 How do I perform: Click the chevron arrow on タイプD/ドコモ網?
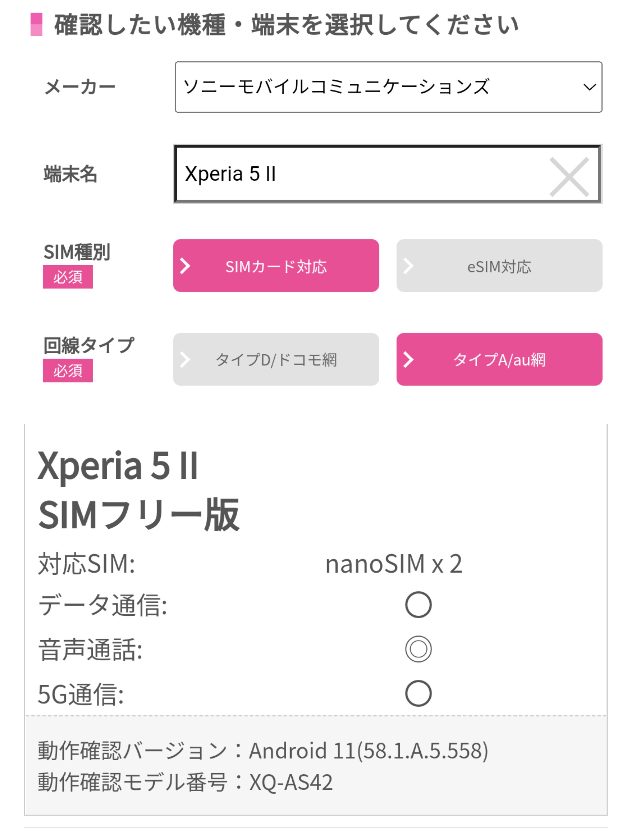click(x=185, y=360)
